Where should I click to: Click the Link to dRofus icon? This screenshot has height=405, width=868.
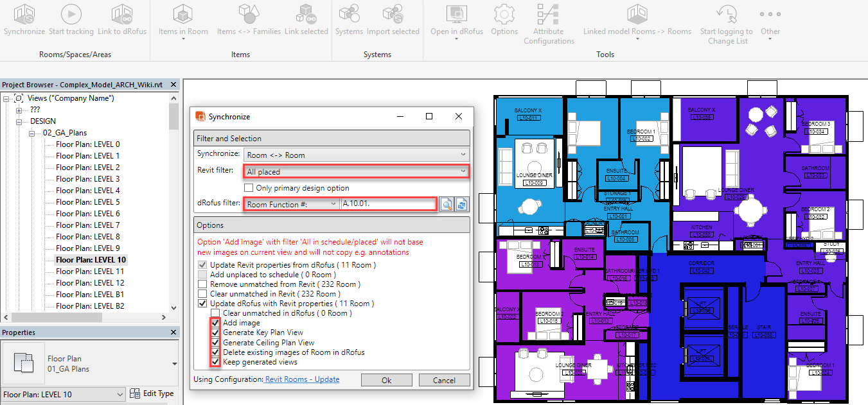click(122, 14)
